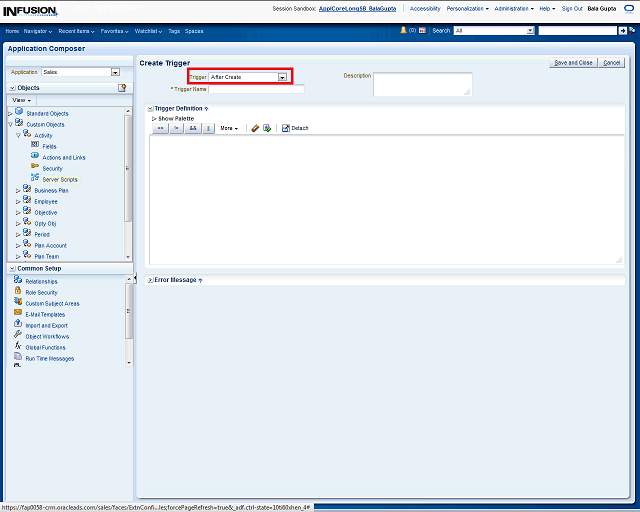This screenshot has height=512, width=640.
Task: Open the AppICoreLongSB_BalaGupta sandbox link
Action: coord(357,9)
